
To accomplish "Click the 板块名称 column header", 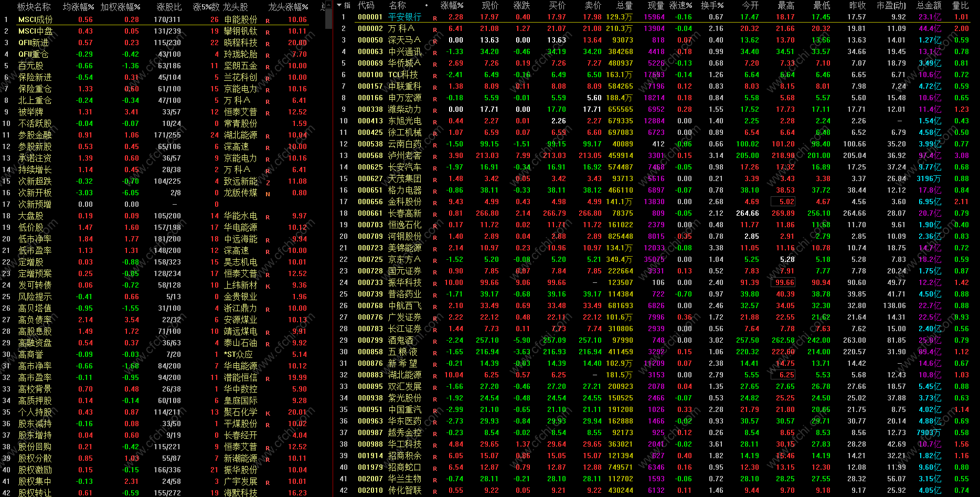I will (34, 7).
